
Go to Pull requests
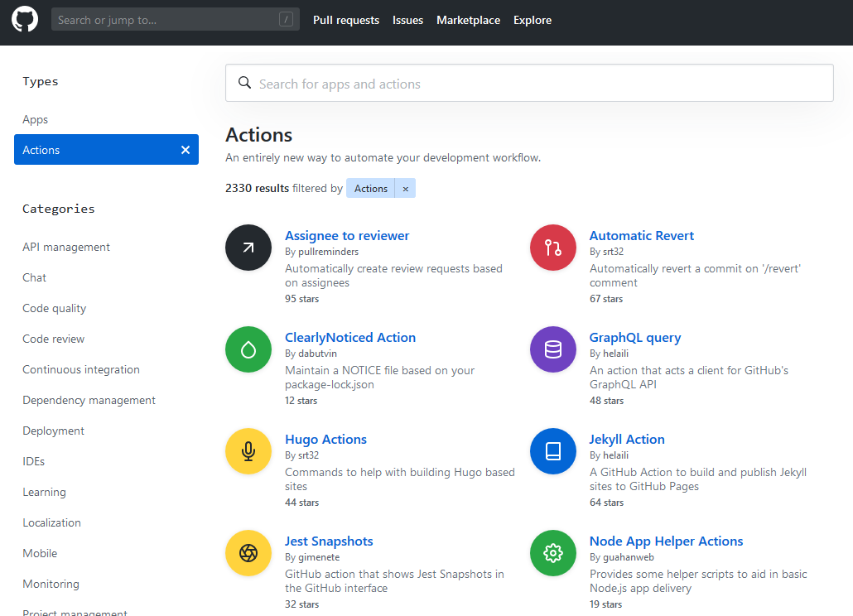click(x=346, y=20)
